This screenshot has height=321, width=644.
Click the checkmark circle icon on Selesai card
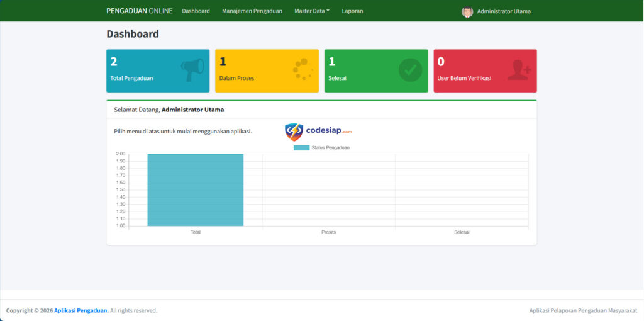pyautogui.click(x=411, y=70)
